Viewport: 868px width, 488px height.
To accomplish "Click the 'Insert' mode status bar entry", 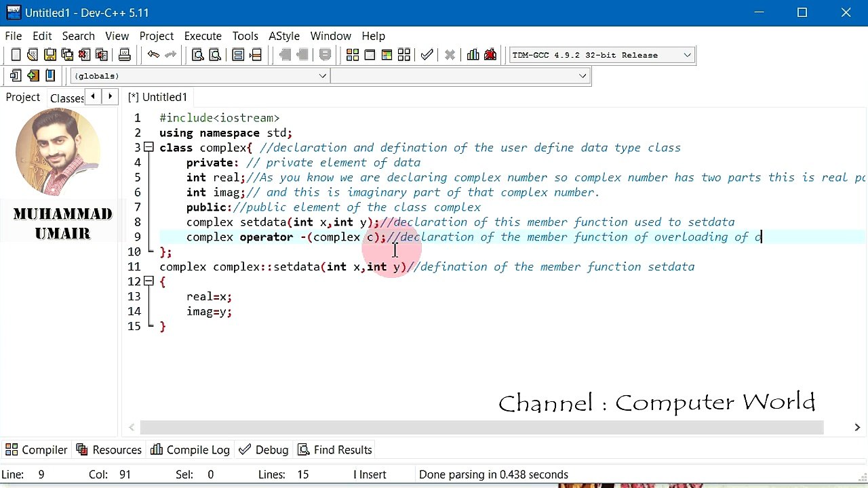I will click(x=370, y=475).
